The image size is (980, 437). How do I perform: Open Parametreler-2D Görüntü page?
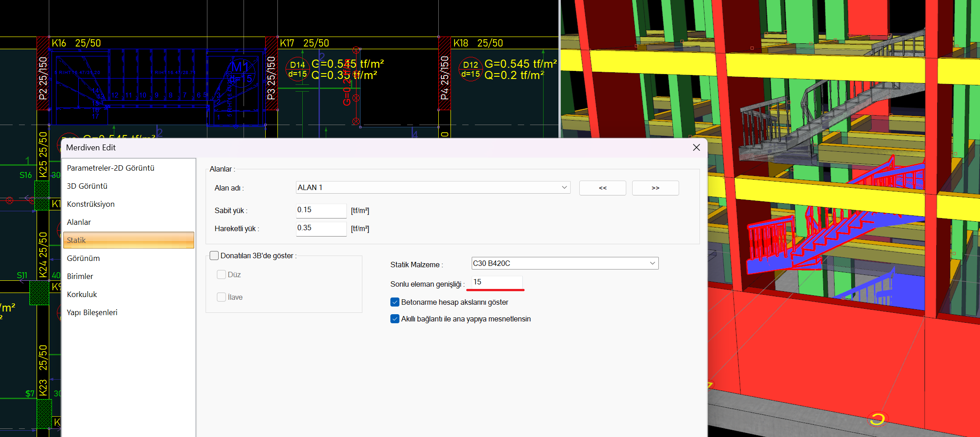pyautogui.click(x=111, y=168)
